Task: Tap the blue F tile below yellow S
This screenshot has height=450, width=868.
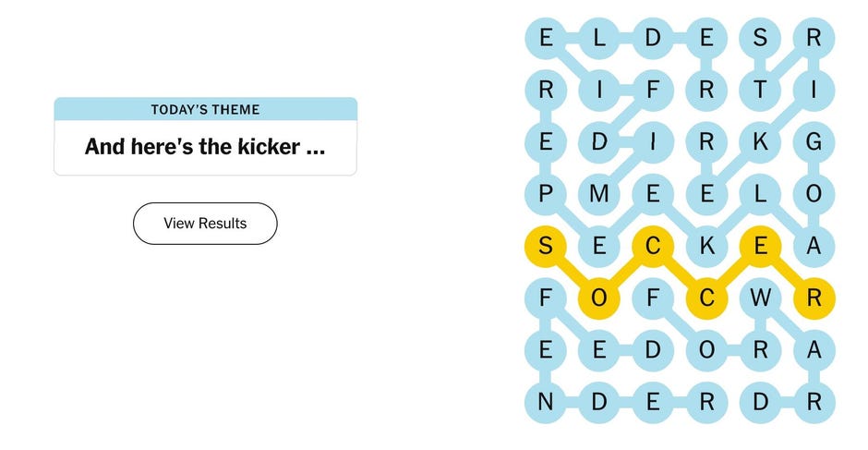Action: click(x=546, y=298)
